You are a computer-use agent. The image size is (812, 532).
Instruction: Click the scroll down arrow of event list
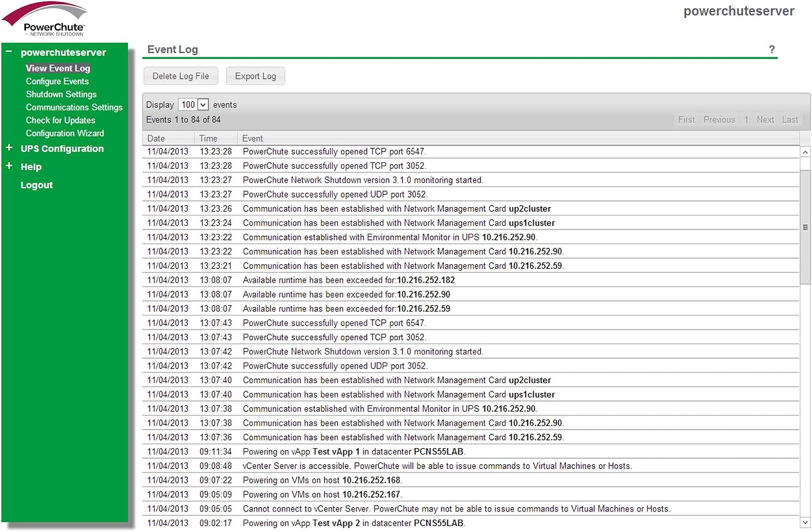806,523
